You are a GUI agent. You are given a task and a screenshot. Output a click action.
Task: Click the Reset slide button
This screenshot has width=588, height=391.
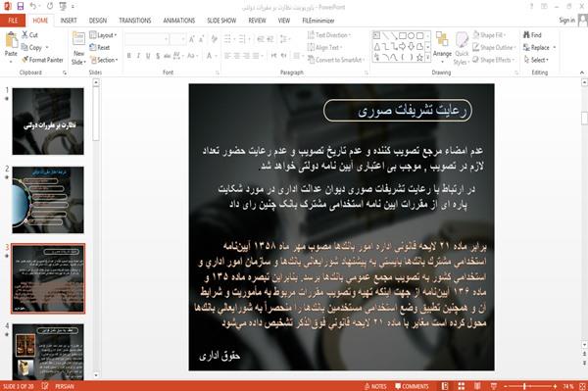100,47
